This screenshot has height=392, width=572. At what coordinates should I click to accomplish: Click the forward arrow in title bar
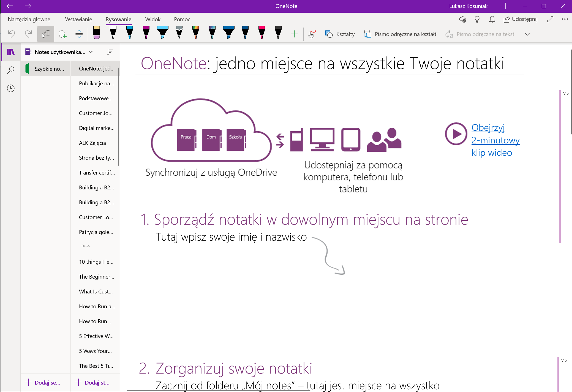coord(28,6)
